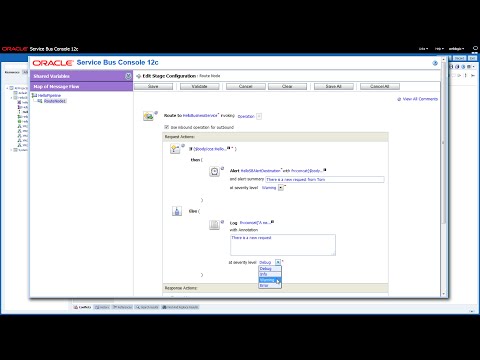Open the Alert severity level dropdown
The height and width of the screenshot is (360, 480).
pos(281,188)
